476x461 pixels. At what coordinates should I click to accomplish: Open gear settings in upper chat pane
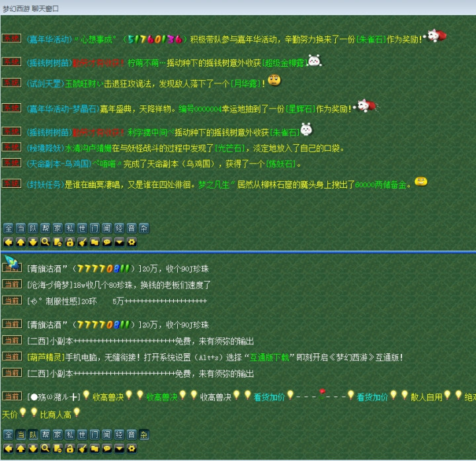(132, 242)
